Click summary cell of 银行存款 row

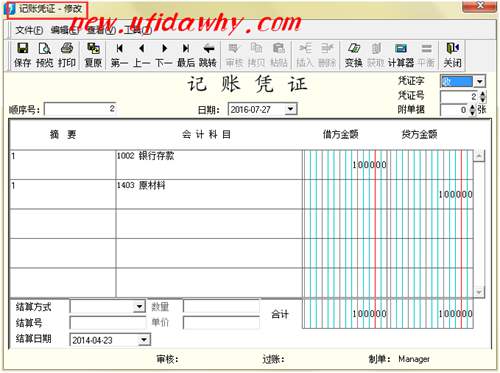pos(63,165)
